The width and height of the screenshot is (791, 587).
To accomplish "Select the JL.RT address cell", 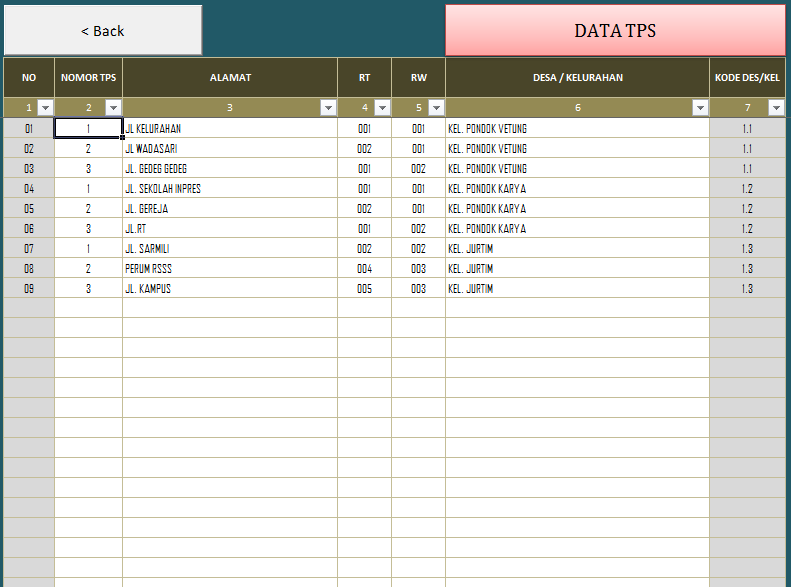I will pyautogui.click(x=230, y=228).
